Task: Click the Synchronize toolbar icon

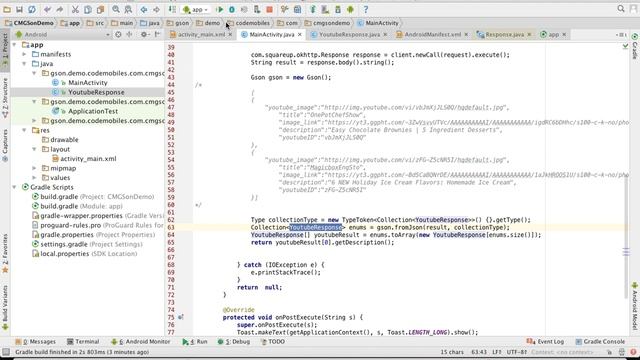Action: coord(32,9)
